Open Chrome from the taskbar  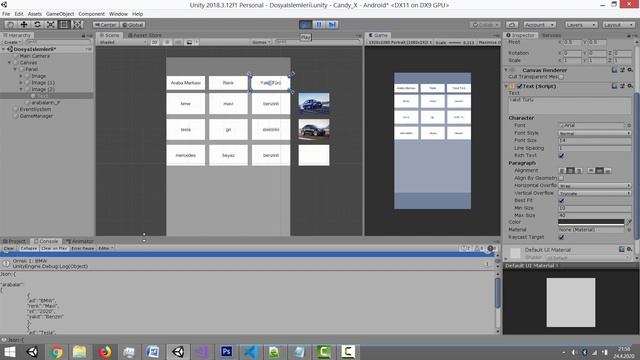pos(57,351)
